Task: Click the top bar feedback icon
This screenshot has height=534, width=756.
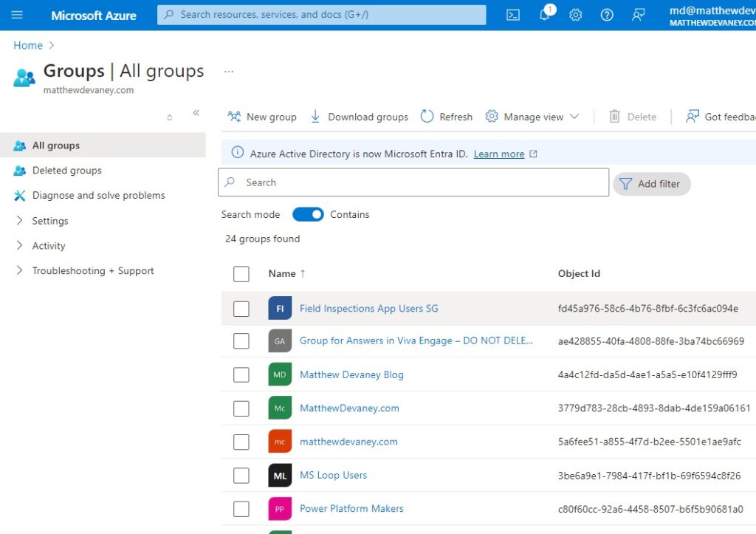Action: tap(639, 15)
